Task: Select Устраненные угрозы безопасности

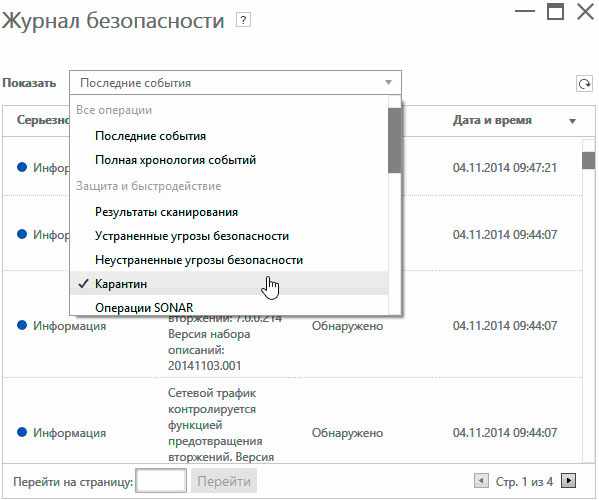Action: (x=192, y=236)
